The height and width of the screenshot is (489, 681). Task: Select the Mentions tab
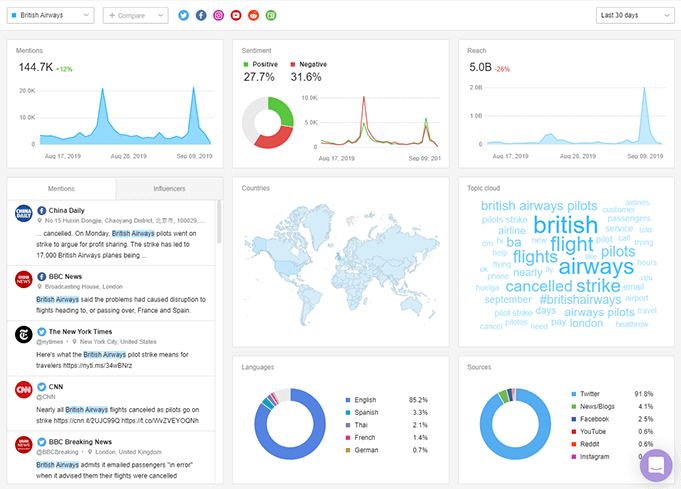pyautogui.click(x=61, y=188)
